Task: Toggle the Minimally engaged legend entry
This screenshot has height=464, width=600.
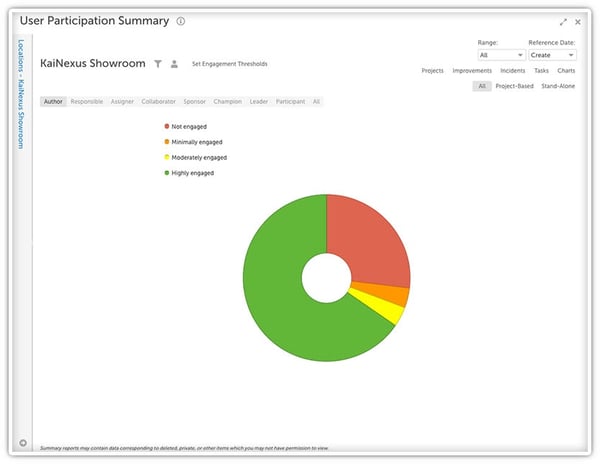Action: pyautogui.click(x=193, y=142)
